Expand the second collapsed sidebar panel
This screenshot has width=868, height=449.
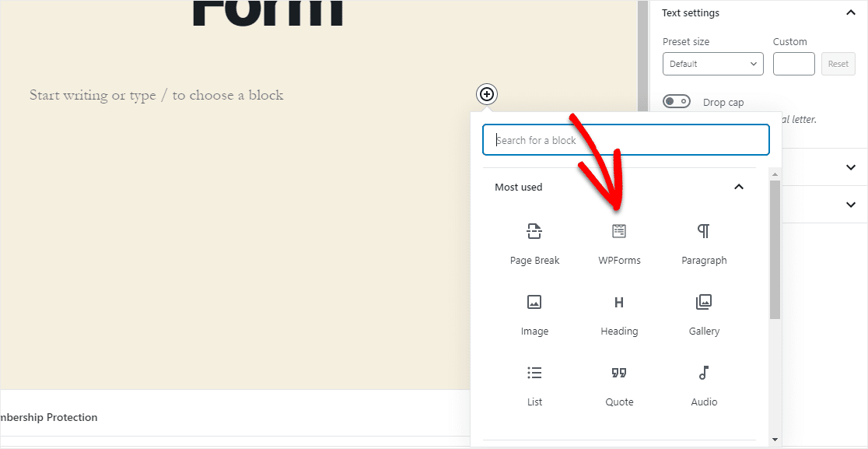(851, 205)
